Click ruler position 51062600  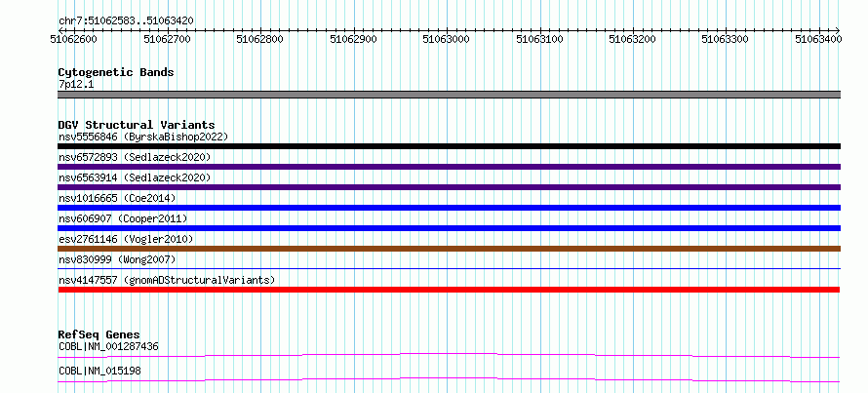point(73,39)
